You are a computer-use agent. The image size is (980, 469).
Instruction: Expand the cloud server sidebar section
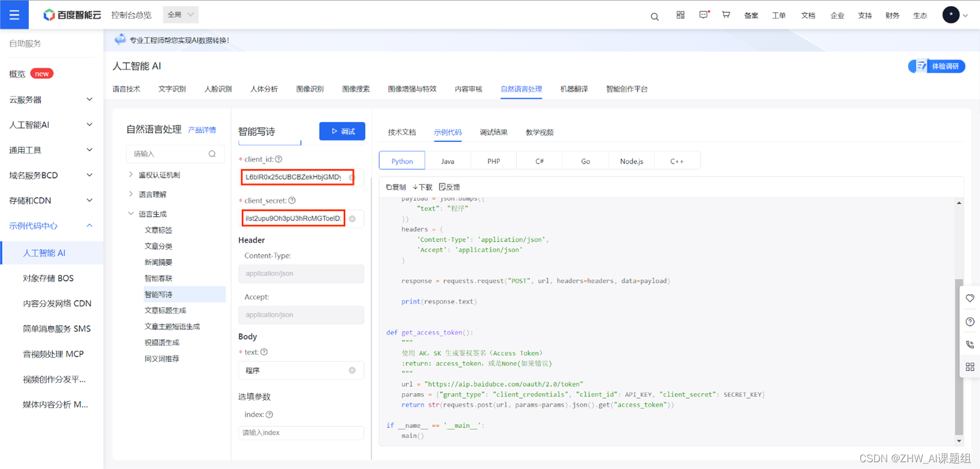pyautogui.click(x=52, y=100)
